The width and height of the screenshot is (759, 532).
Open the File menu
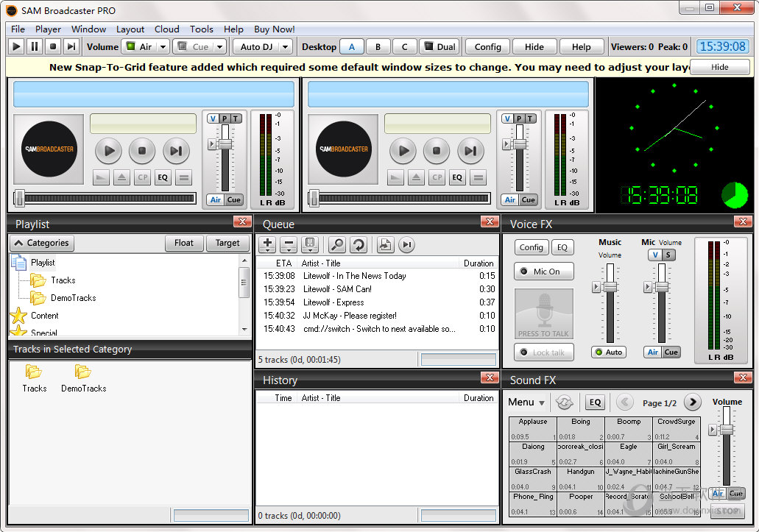[18, 29]
